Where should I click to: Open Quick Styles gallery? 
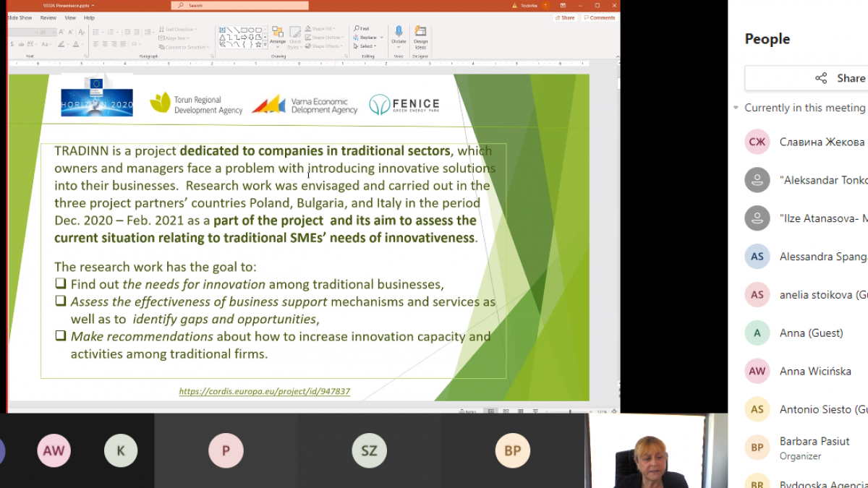[295, 37]
